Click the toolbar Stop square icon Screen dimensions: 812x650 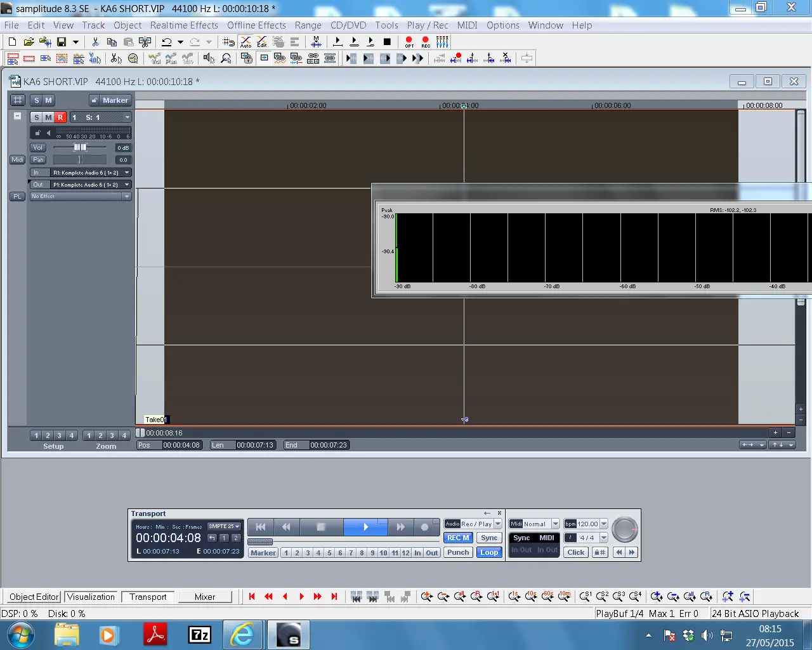tap(387, 42)
